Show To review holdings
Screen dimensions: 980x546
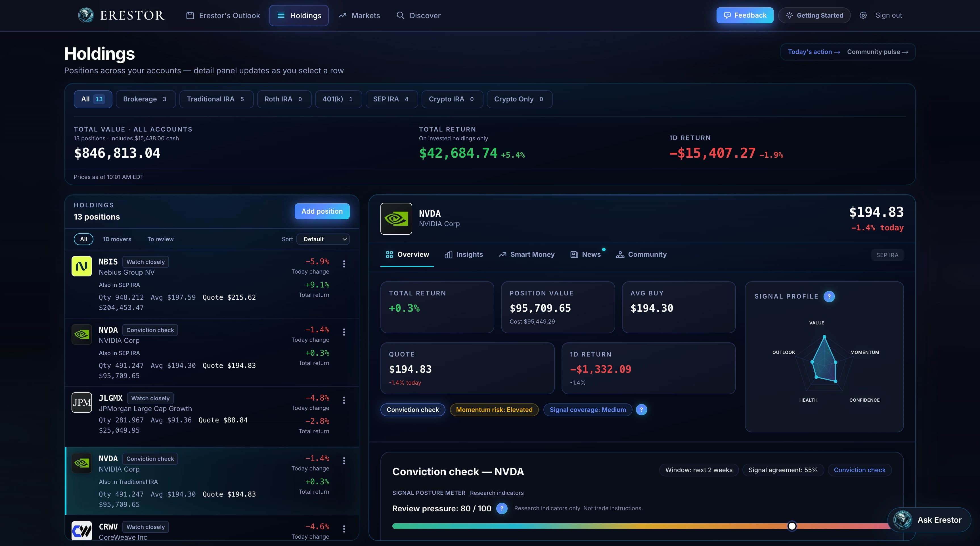[160, 239]
